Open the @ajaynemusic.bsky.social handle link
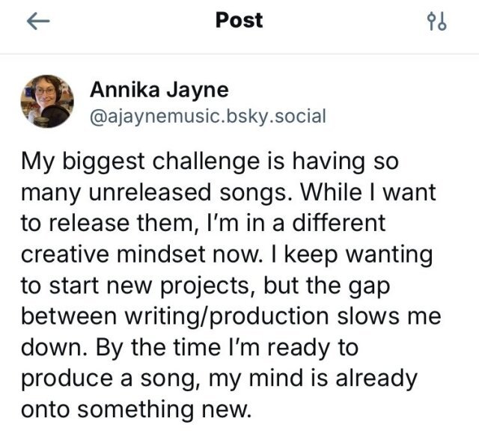This screenshot has width=479, height=448. (x=208, y=116)
